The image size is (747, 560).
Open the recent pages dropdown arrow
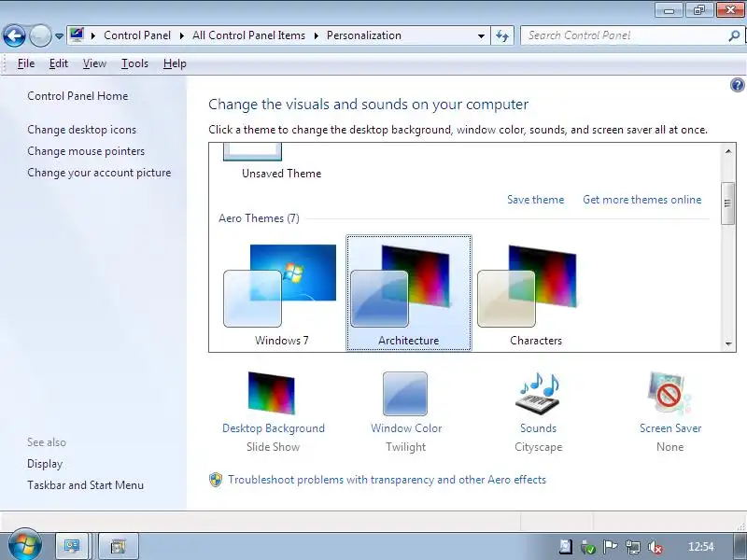pos(59,36)
